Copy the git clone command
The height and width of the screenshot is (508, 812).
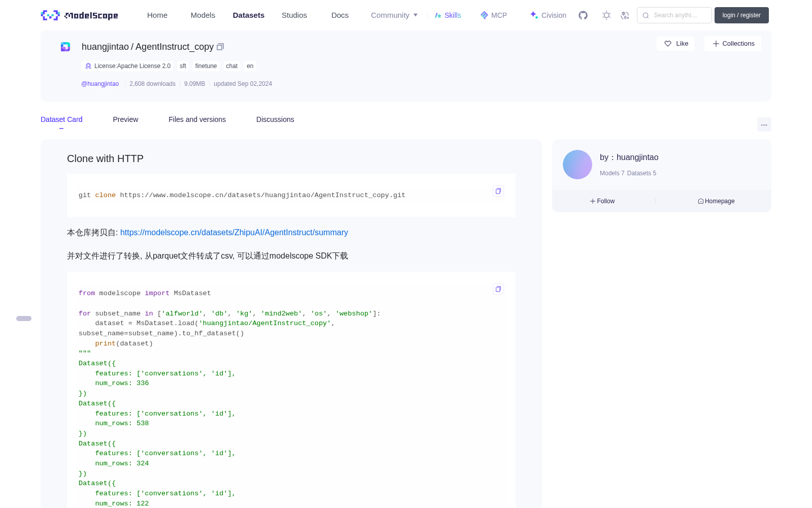[x=498, y=191]
